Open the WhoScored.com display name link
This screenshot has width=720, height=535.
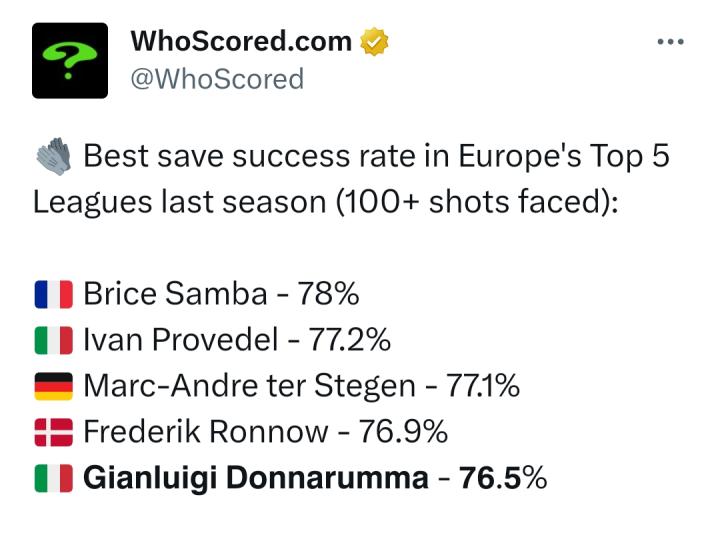tap(241, 42)
